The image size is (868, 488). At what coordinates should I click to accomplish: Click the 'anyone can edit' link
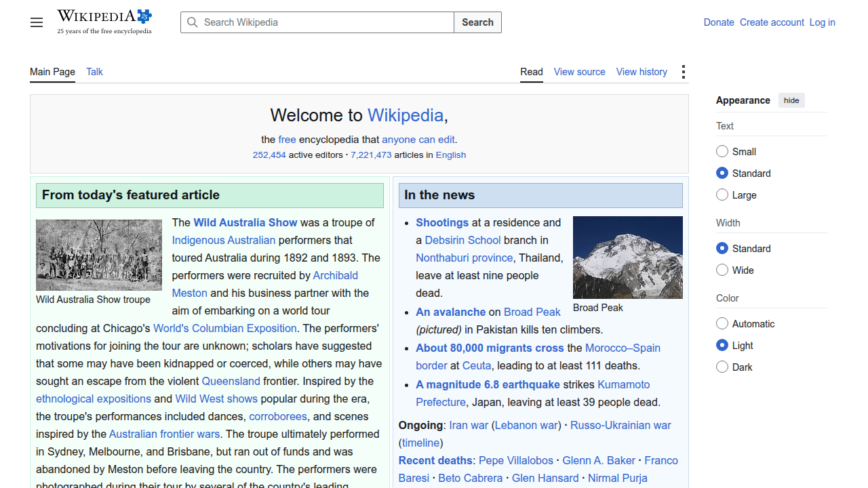coord(418,140)
